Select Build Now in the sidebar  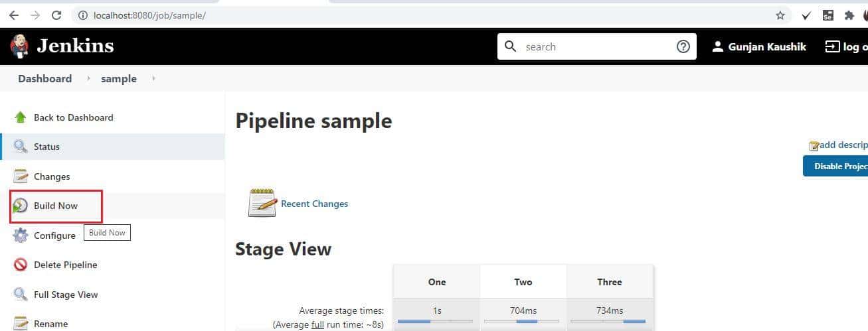coord(112,206)
